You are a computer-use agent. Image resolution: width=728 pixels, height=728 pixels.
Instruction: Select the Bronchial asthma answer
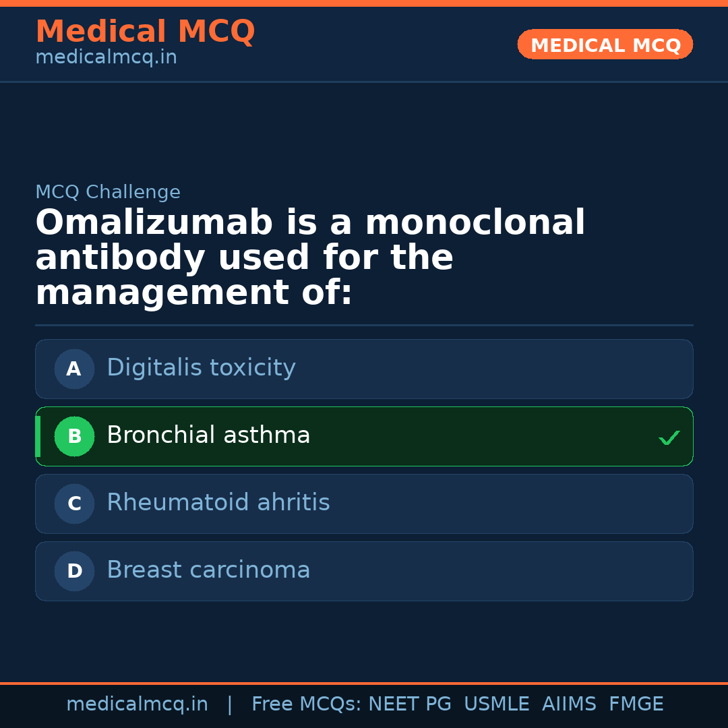pos(208,435)
